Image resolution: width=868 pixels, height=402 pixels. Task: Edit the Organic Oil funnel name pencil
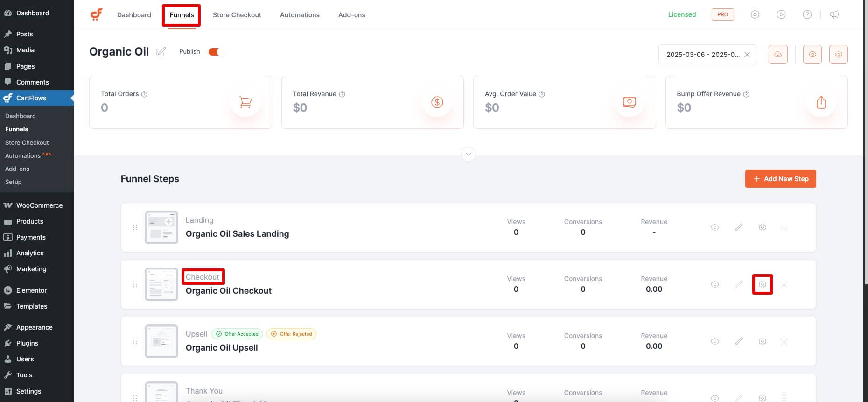click(161, 52)
